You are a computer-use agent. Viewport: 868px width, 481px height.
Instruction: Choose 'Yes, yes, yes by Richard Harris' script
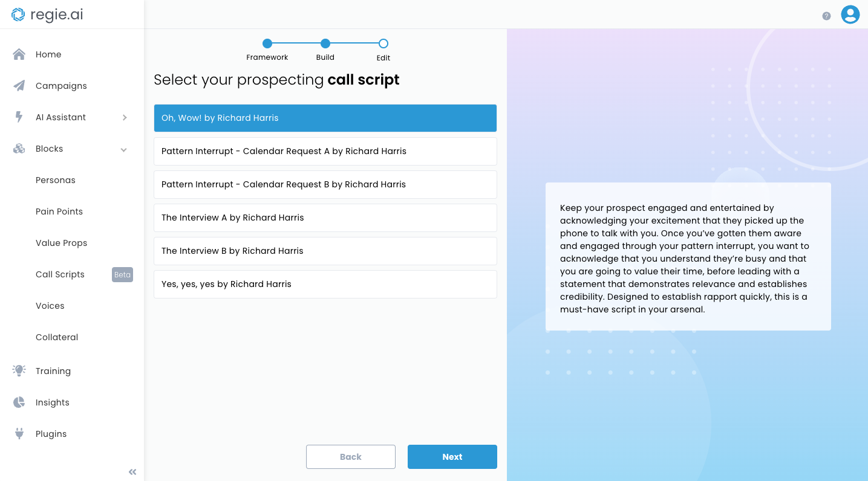click(x=325, y=284)
